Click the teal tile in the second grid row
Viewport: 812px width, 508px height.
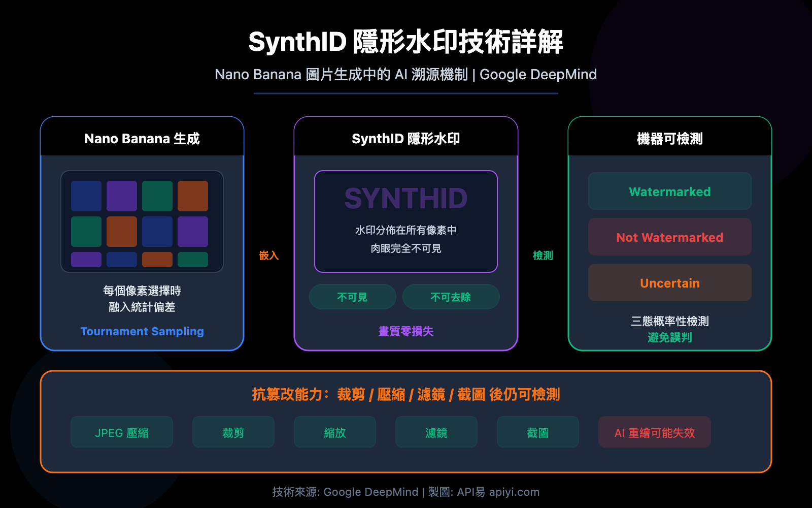[86, 231]
